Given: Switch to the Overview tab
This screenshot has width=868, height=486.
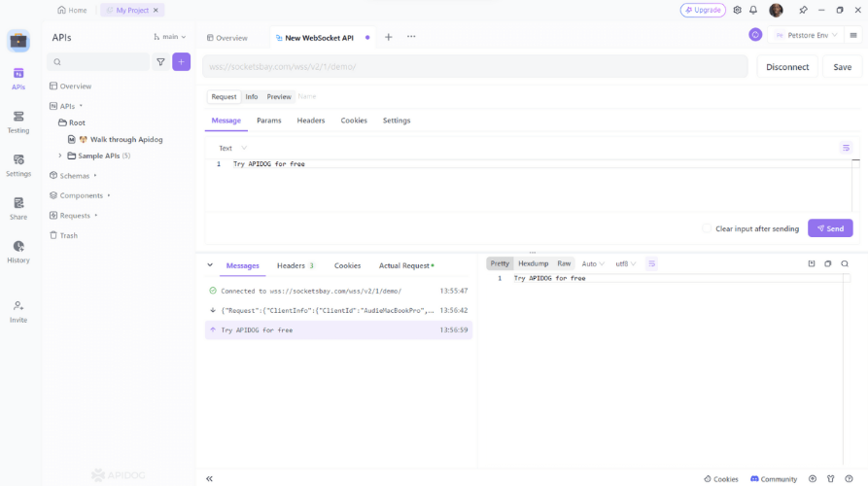Looking at the screenshot, I should 227,38.
